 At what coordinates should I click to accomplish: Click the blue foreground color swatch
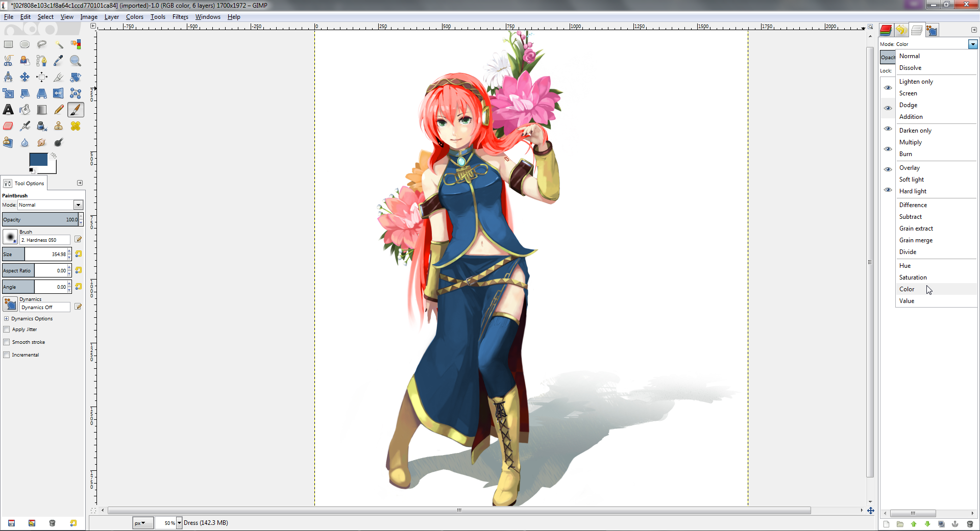click(38, 159)
